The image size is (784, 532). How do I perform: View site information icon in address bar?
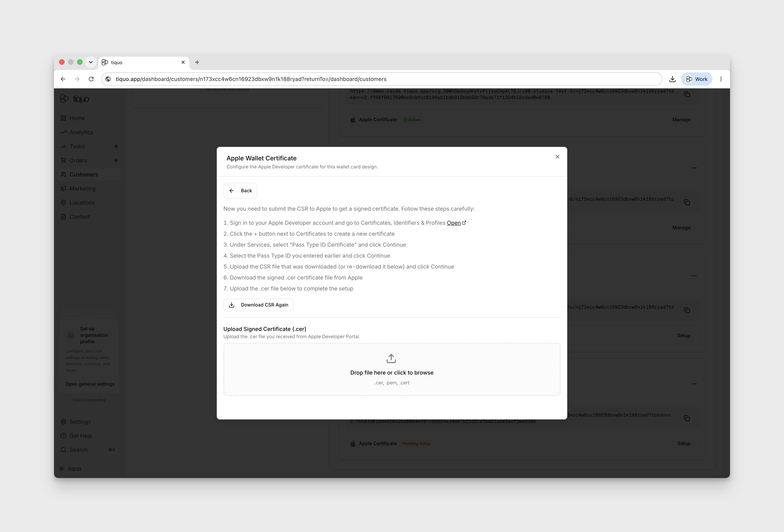pyautogui.click(x=108, y=79)
